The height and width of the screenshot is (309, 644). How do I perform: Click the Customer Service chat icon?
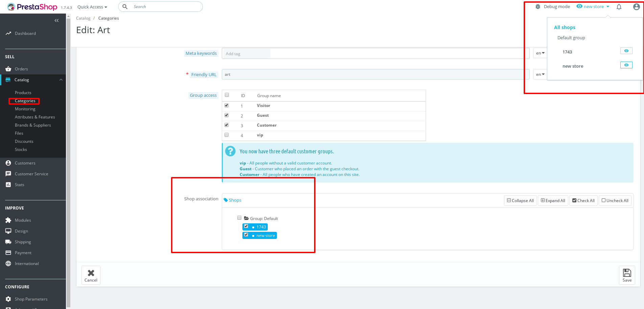pos(8,174)
